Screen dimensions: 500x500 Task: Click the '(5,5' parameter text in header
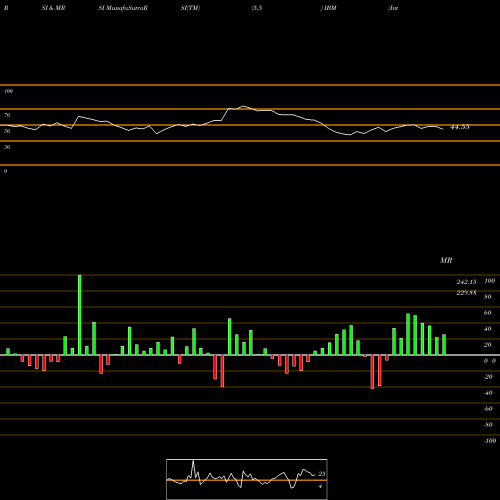pyautogui.click(x=257, y=8)
